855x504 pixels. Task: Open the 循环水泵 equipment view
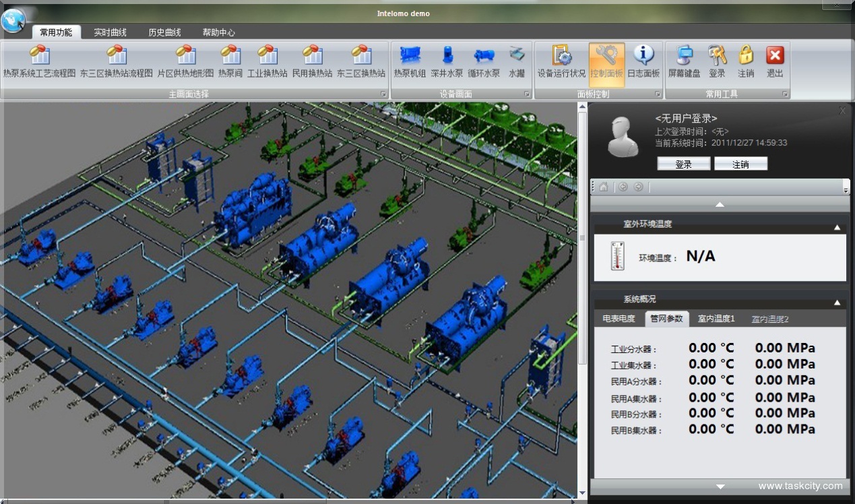484,62
